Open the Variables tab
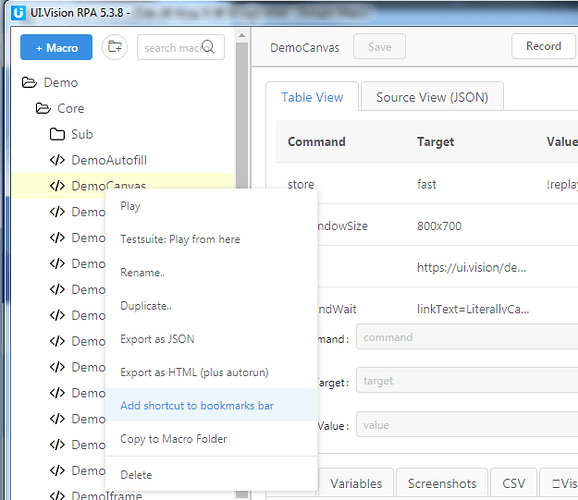Image resolution: width=578 pixels, height=500 pixels. [x=356, y=483]
